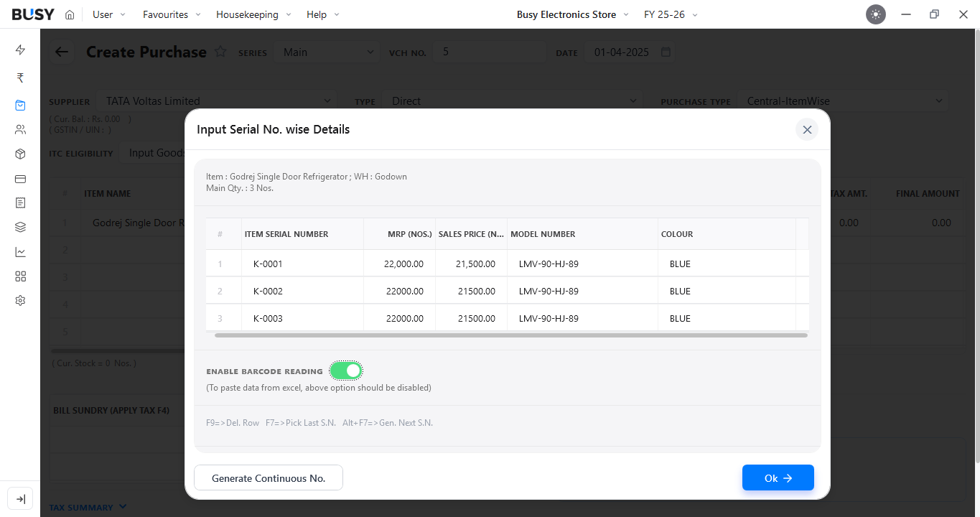Viewport: 980px width, 517px height.
Task: Toggle the light/dark theme icon
Action: tap(876, 14)
